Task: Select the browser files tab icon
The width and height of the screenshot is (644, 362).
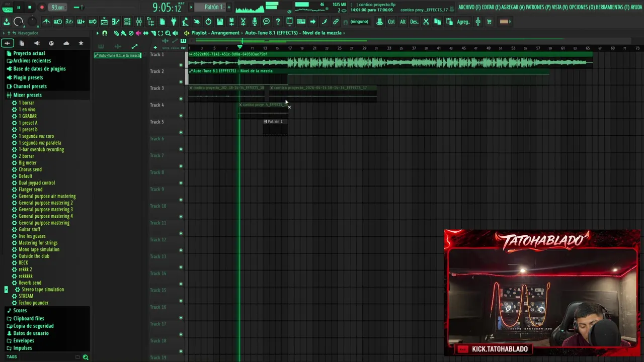Action: (x=22, y=43)
